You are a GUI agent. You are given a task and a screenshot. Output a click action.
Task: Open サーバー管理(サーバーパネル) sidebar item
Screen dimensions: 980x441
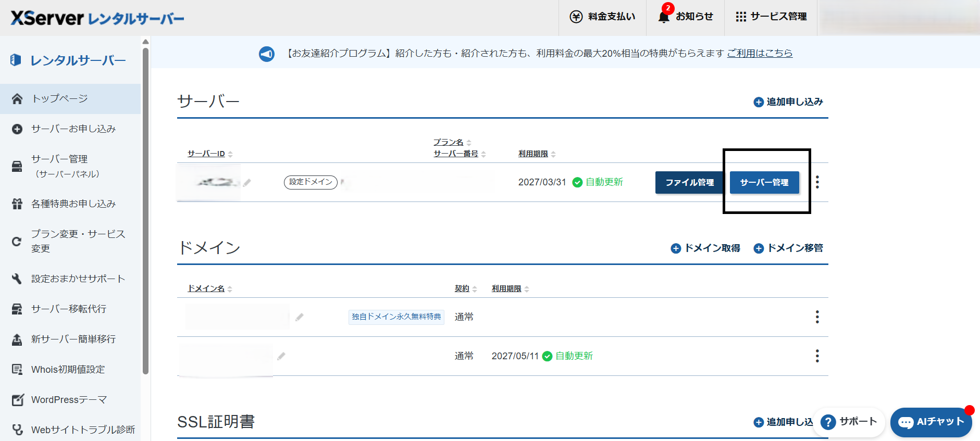pos(70,166)
